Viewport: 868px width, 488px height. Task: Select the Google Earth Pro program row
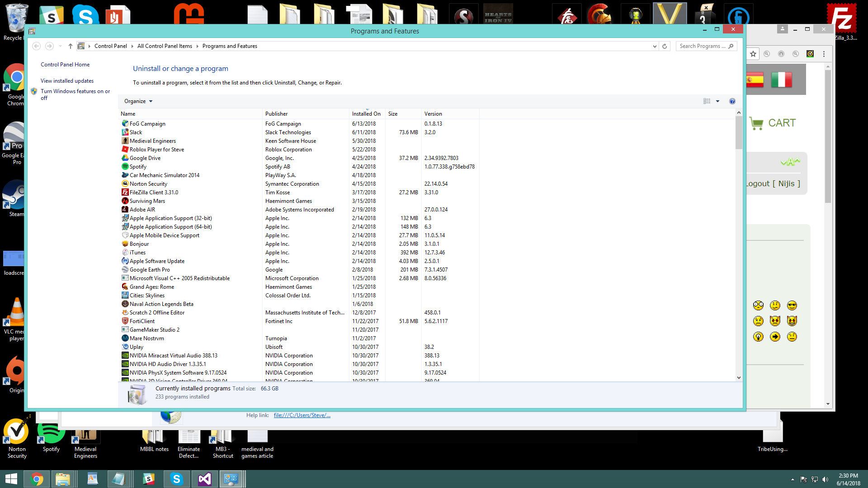[x=299, y=270]
